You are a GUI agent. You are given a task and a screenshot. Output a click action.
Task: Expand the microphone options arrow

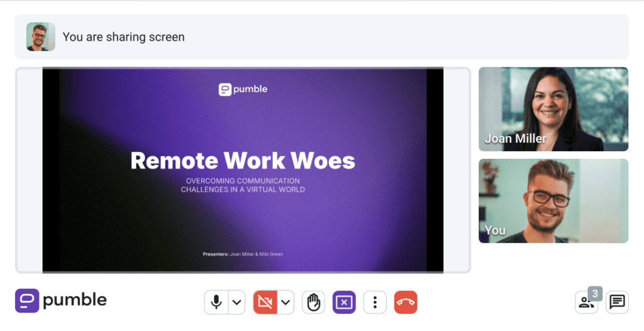point(236,302)
